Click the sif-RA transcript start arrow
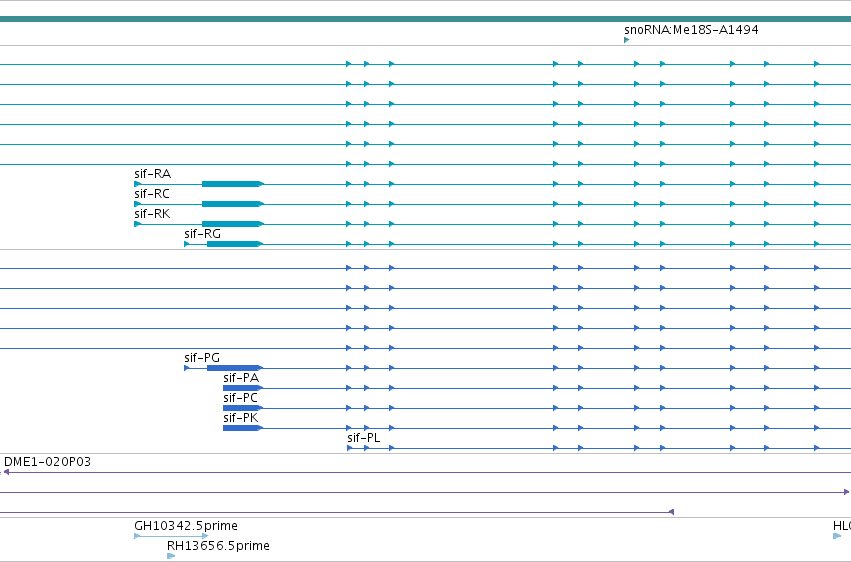 [x=137, y=184]
